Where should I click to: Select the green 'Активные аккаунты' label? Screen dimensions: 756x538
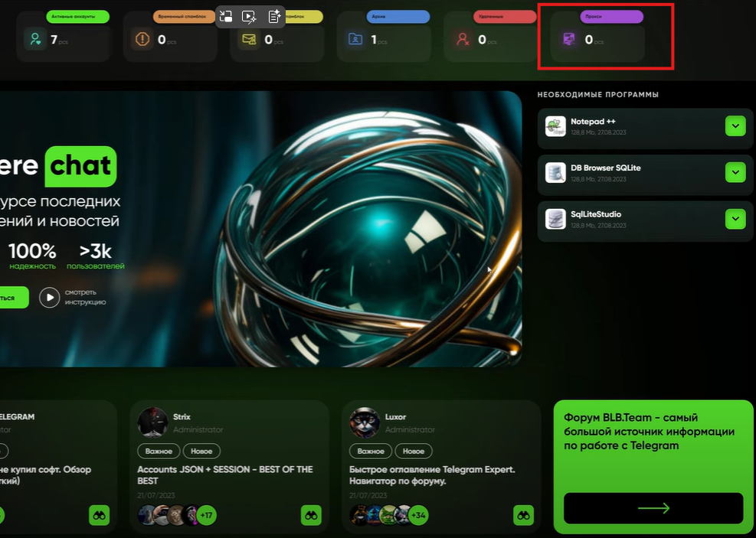coord(77,16)
